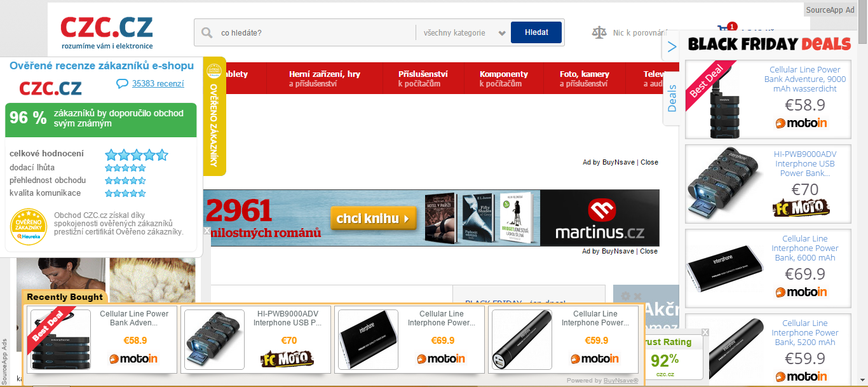868x387 pixels.
Task: Click the martinus.cz banner logo
Action: click(600, 218)
